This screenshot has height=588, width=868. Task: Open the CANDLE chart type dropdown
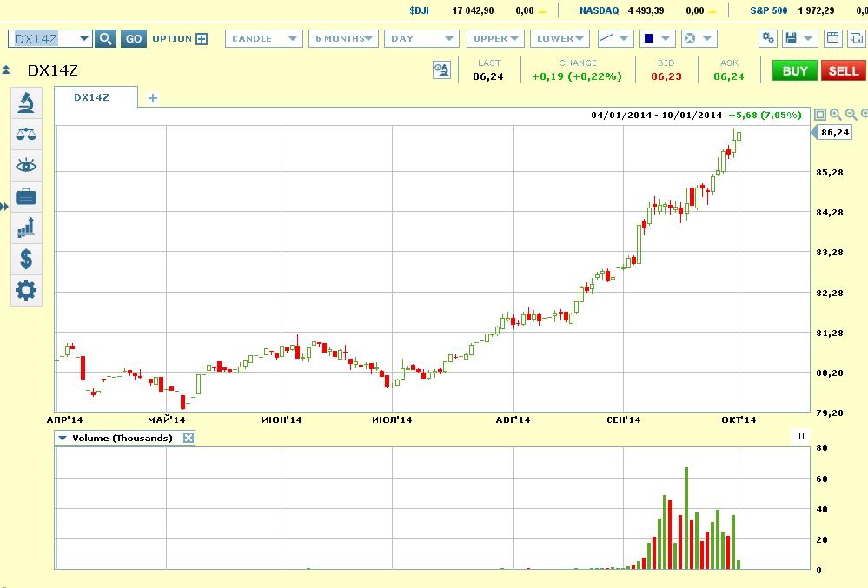click(x=263, y=39)
